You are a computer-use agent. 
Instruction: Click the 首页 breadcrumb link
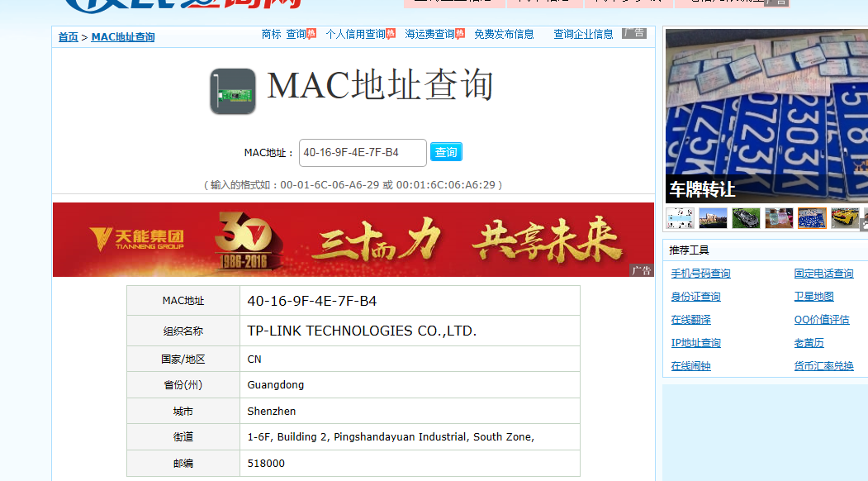[68, 37]
